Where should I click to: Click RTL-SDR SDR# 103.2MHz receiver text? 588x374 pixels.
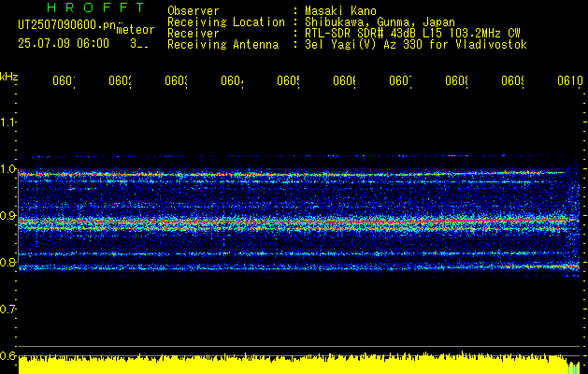click(x=412, y=34)
